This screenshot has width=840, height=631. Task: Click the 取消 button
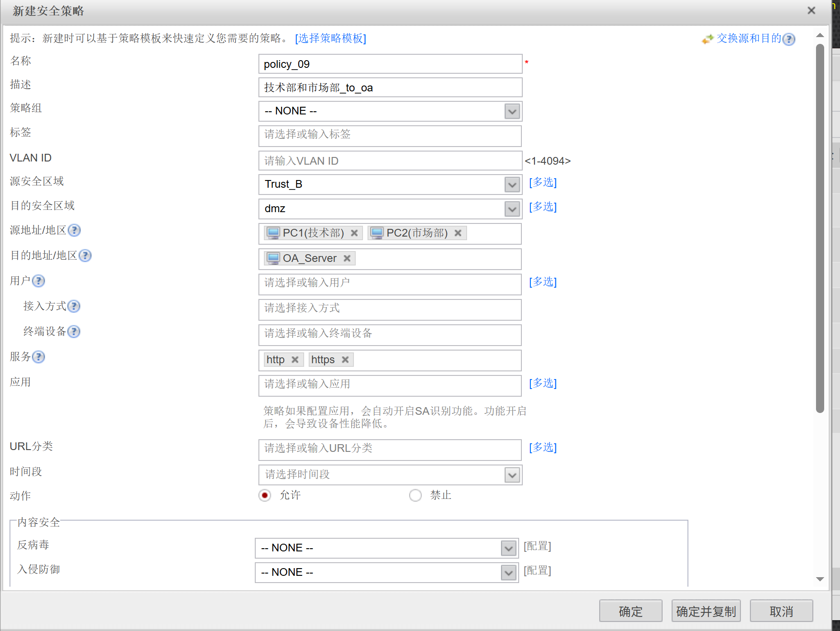(x=782, y=611)
